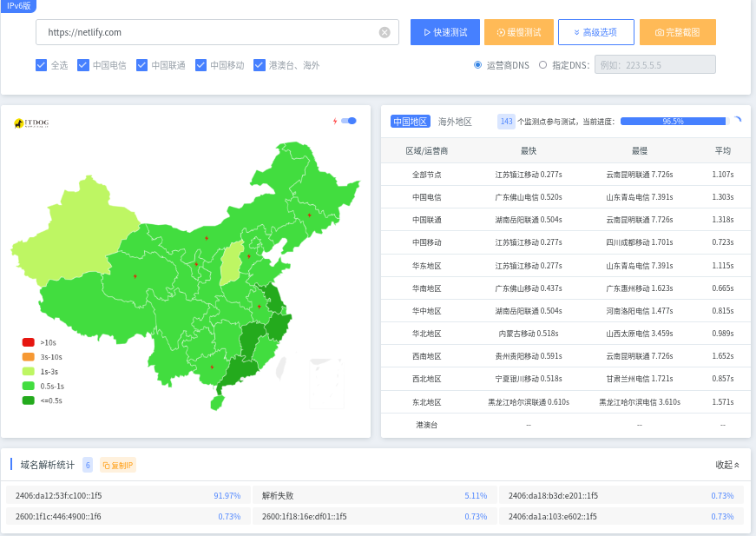Select the 指定DNS radio button
The width and height of the screenshot is (756, 536).
543,65
